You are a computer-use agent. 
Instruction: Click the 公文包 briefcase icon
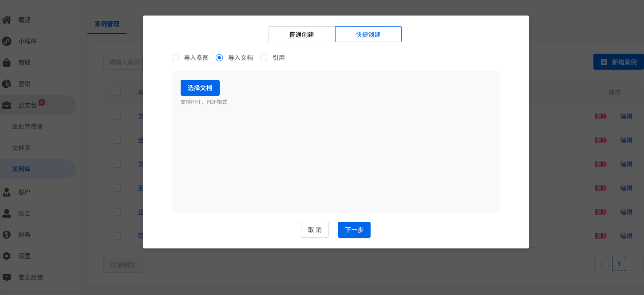(7, 105)
